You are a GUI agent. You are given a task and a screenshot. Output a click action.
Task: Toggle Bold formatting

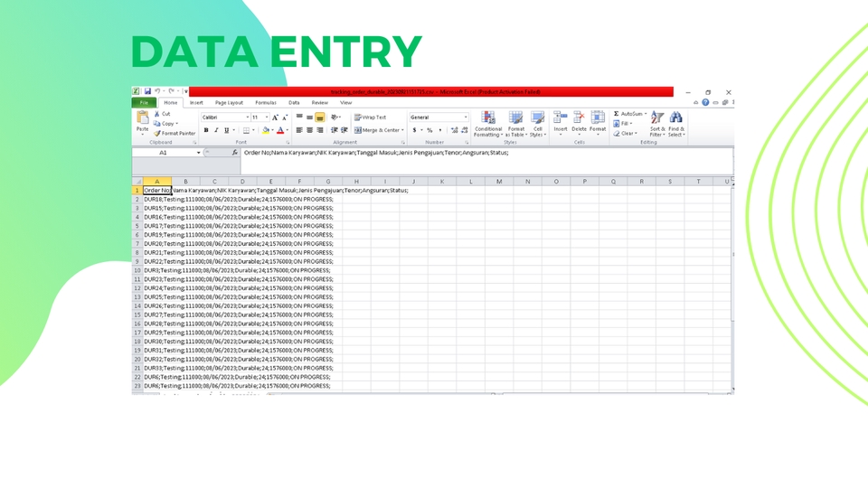[x=206, y=130]
